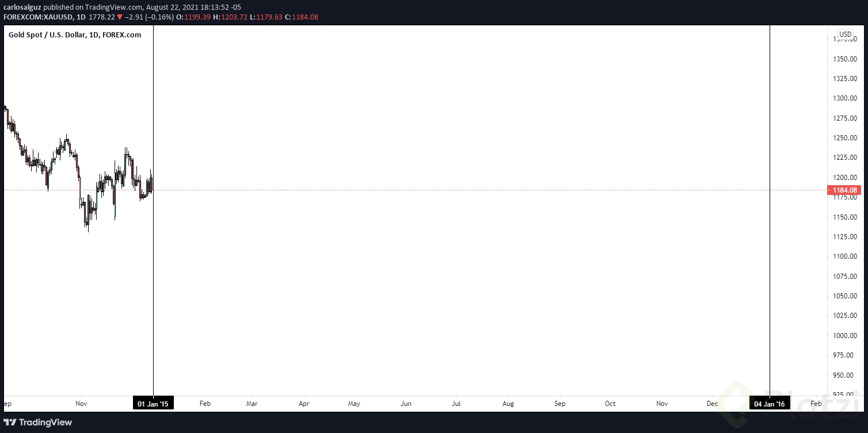Click the 1225.00 price axis label
The width and height of the screenshot is (868, 433).
point(845,158)
